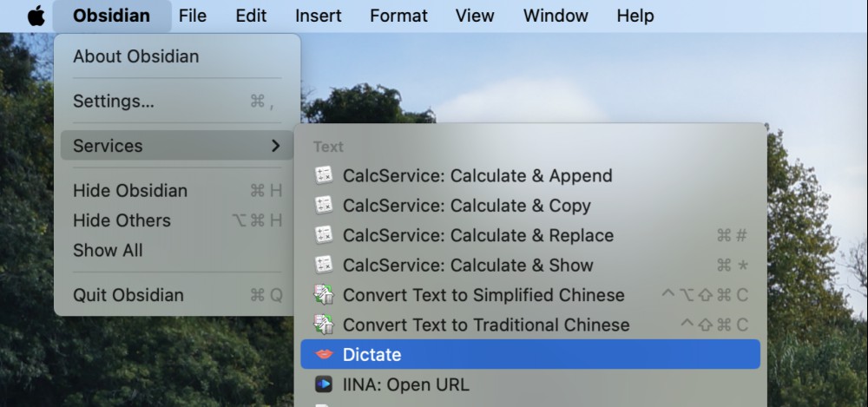Choose IINA: Open URL

530,384
